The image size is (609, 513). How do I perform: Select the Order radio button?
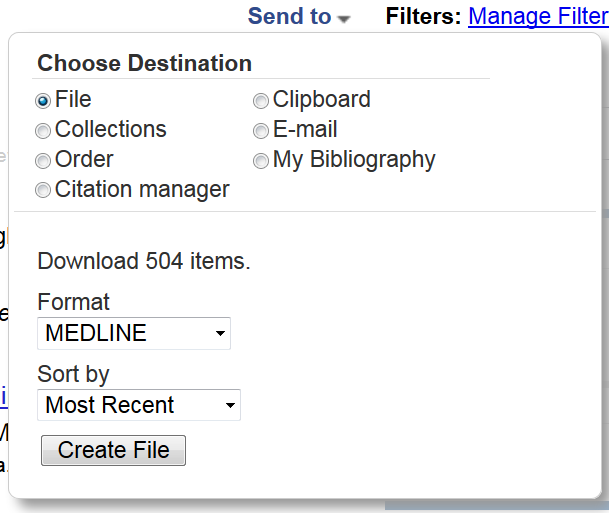click(x=43, y=160)
